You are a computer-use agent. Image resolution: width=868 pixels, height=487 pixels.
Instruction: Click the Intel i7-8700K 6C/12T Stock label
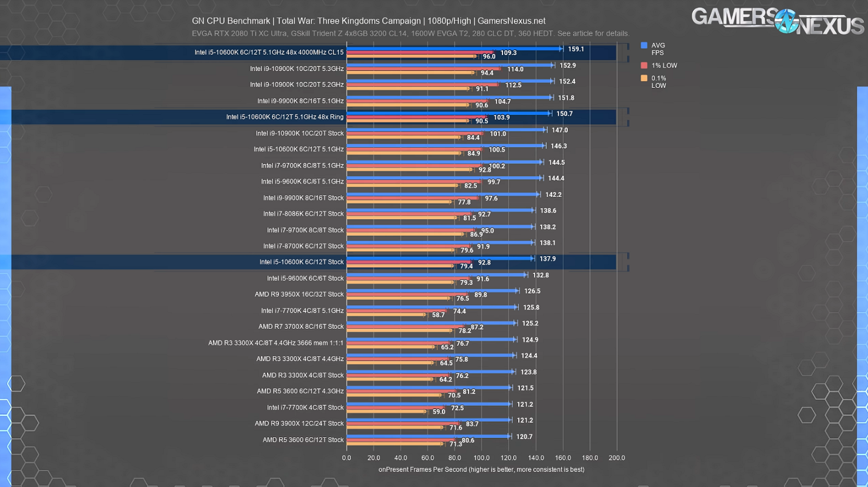(x=303, y=247)
